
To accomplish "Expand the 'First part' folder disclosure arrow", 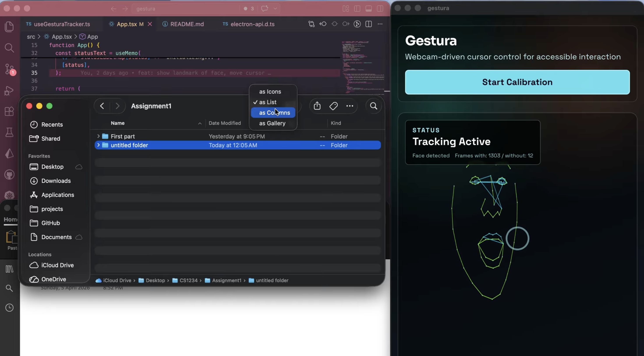I will [98, 136].
